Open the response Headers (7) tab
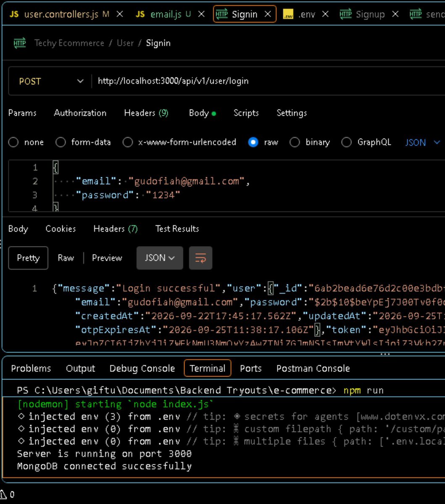445x504 pixels. (116, 228)
